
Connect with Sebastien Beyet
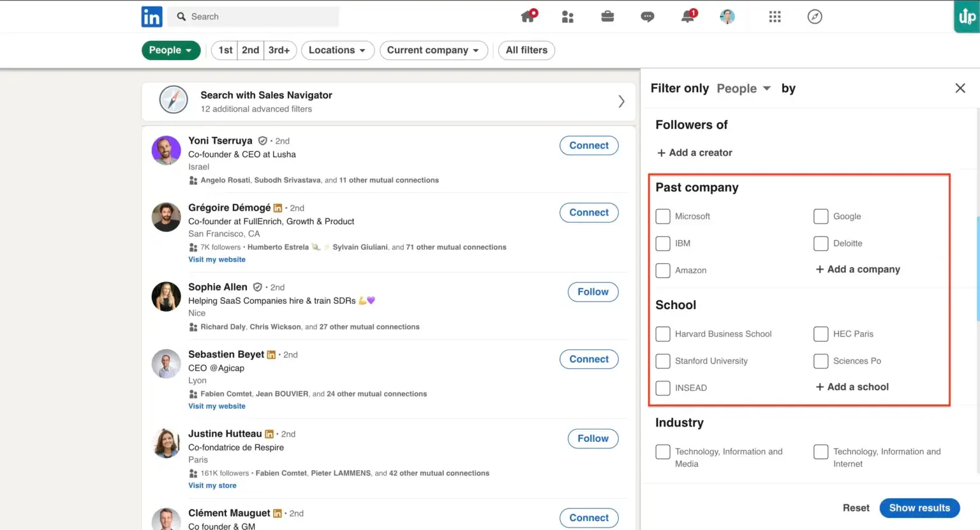click(x=589, y=360)
